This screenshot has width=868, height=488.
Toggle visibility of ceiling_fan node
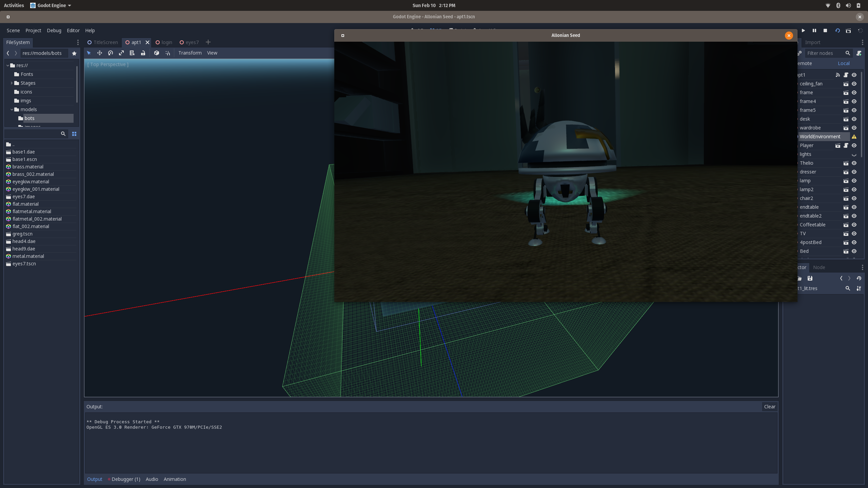[854, 84]
